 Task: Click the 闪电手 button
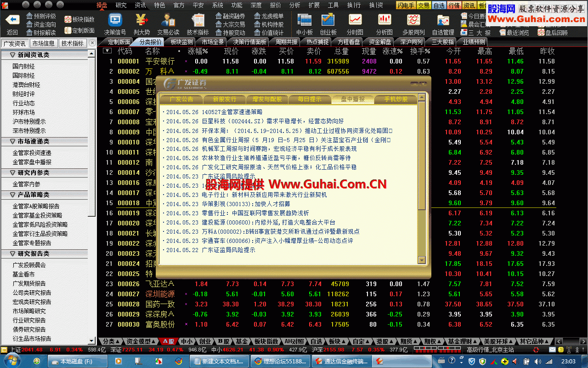click(x=407, y=5)
